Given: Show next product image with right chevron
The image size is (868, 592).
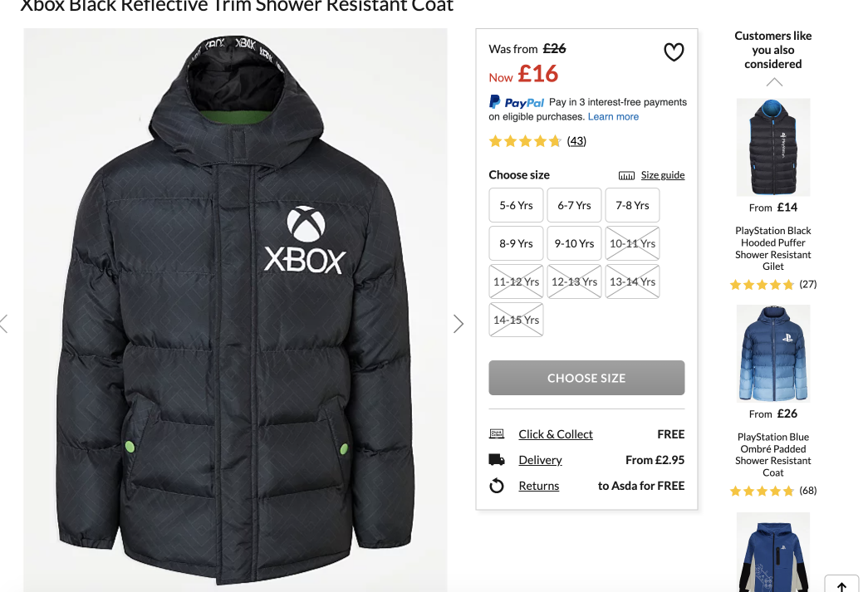Looking at the screenshot, I should (x=458, y=324).
